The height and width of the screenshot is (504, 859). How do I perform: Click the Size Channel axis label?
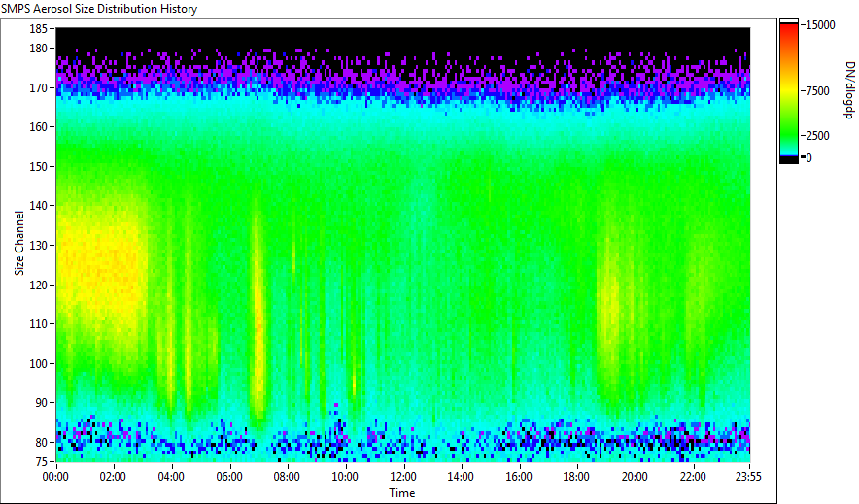tap(19, 243)
